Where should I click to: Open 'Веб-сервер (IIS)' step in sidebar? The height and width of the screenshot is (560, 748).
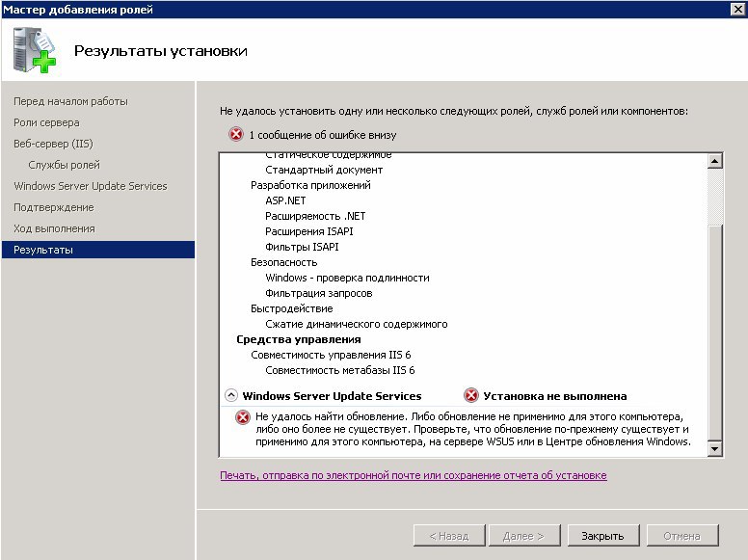(x=53, y=144)
